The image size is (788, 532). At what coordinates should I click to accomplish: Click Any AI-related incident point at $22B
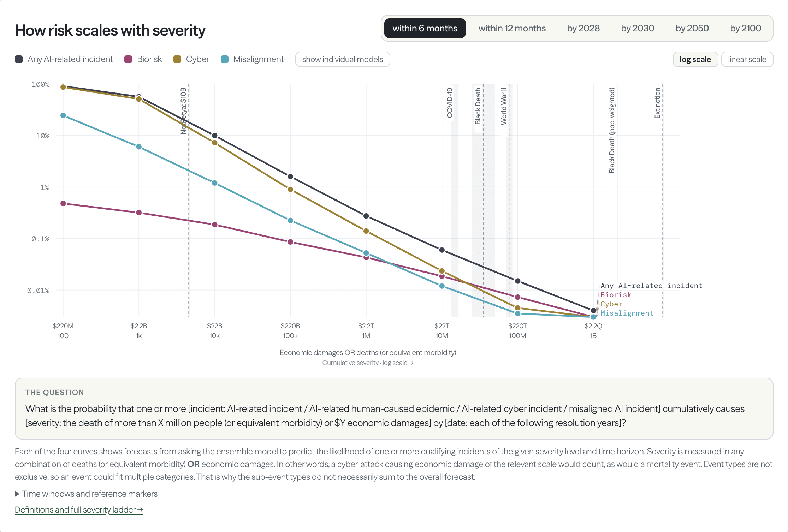214,136
